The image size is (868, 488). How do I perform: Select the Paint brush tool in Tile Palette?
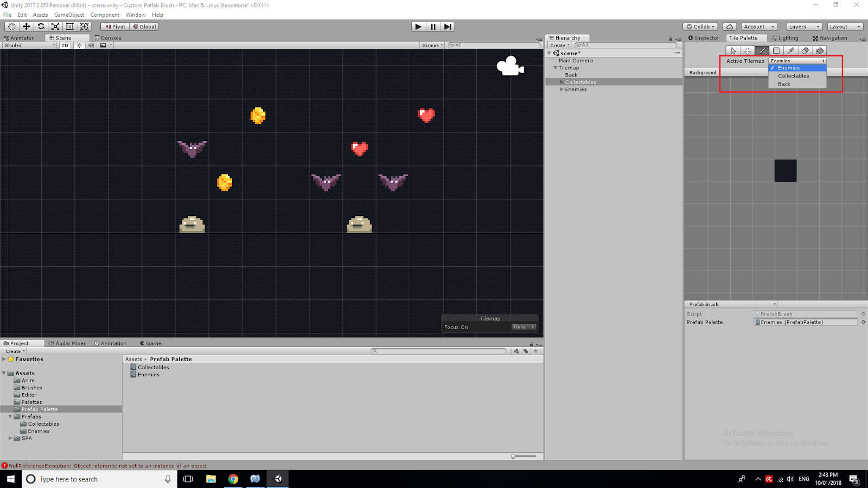tap(762, 50)
